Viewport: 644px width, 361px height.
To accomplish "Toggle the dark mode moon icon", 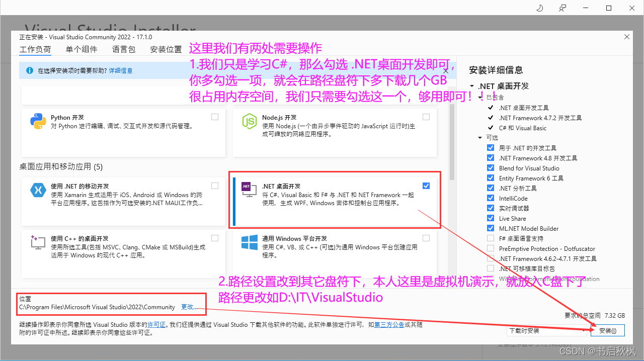I will click(x=540, y=8).
